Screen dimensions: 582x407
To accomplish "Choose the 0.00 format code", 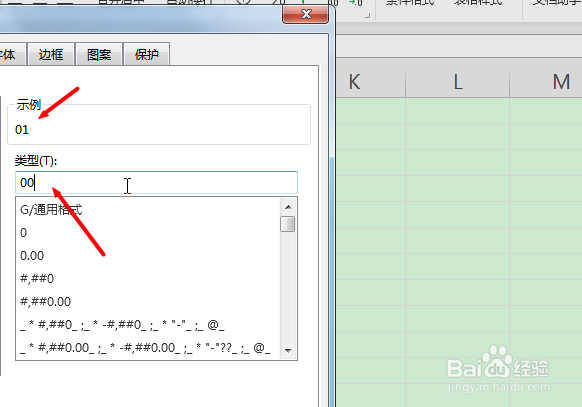I will coord(148,256).
